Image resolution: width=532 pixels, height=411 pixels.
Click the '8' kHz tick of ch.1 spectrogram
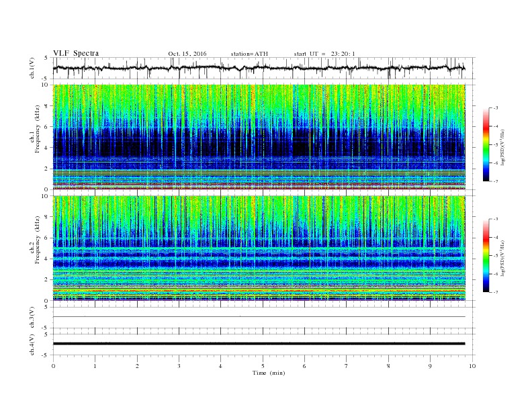[x=47, y=106]
